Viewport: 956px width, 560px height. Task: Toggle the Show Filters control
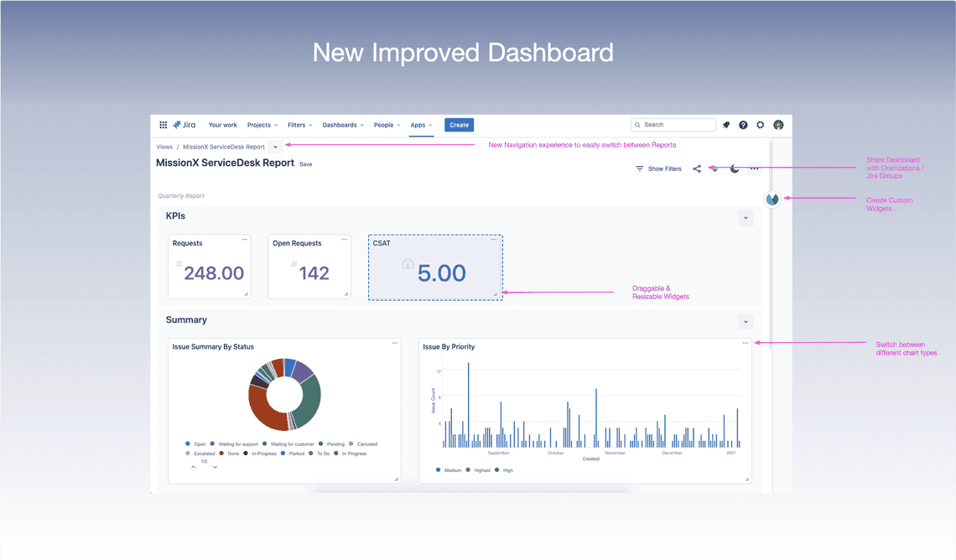658,168
